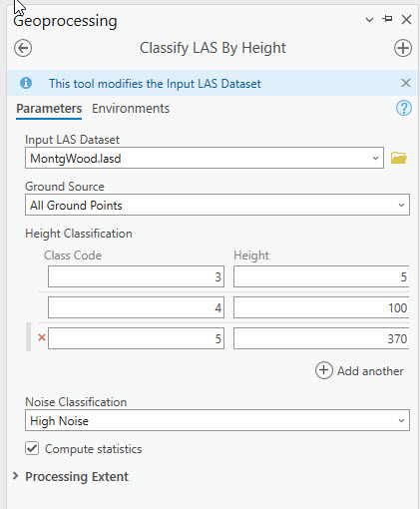
Task: Click Add another height classification
Action: tap(359, 370)
